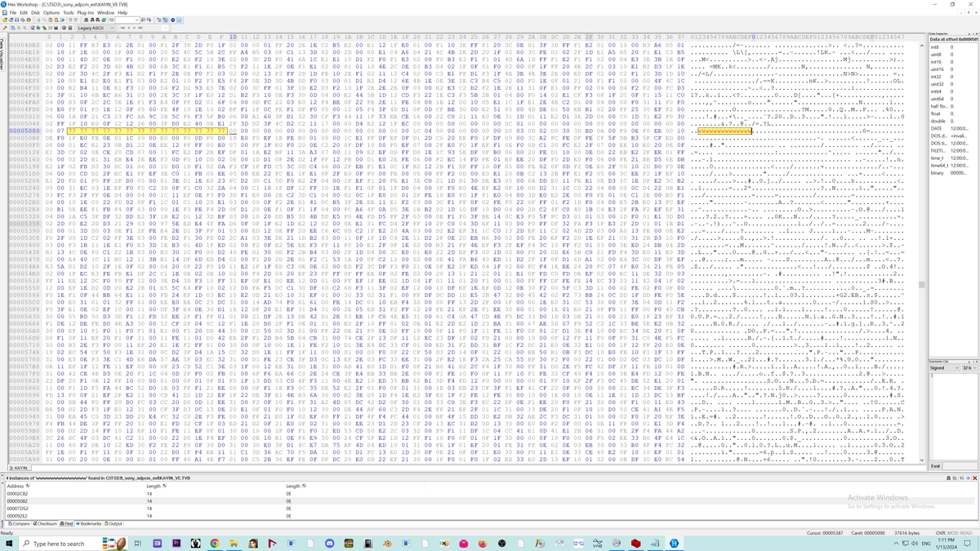The width and height of the screenshot is (980, 551).
Task: Click the Cut scissors toolbar icon
Action: [x=38, y=20]
